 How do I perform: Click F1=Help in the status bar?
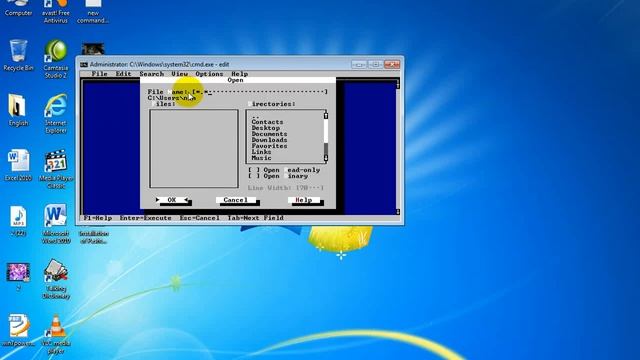[x=98, y=218]
